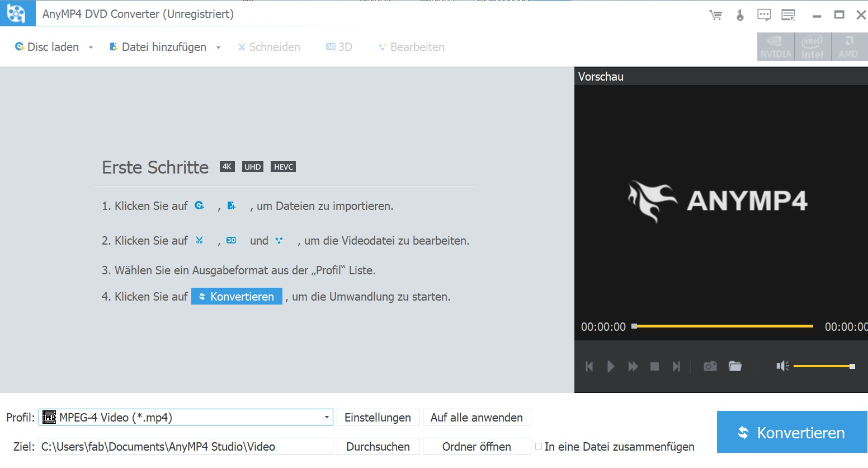Click the previous frame playback button
This screenshot has width=868, height=468.
coord(589,366)
